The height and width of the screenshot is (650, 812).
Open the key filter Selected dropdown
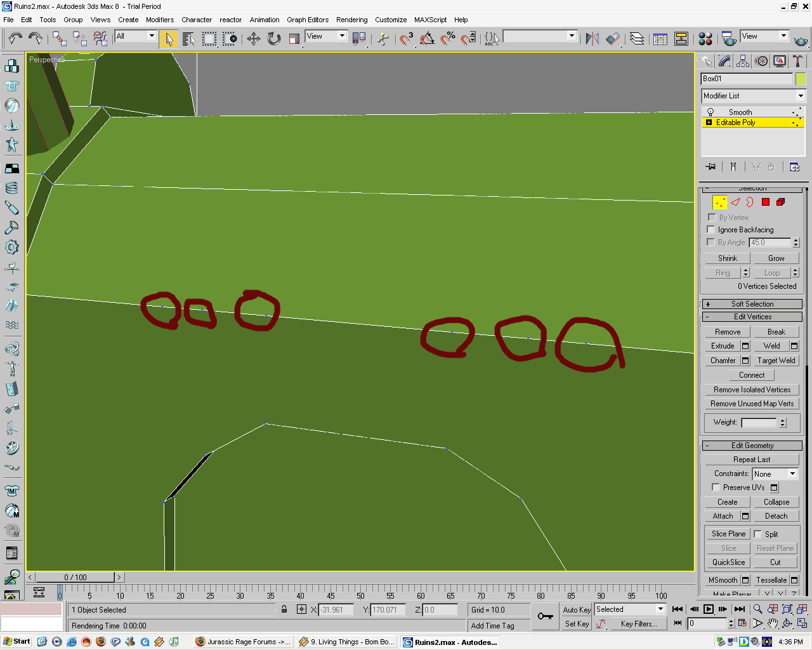pyautogui.click(x=629, y=609)
